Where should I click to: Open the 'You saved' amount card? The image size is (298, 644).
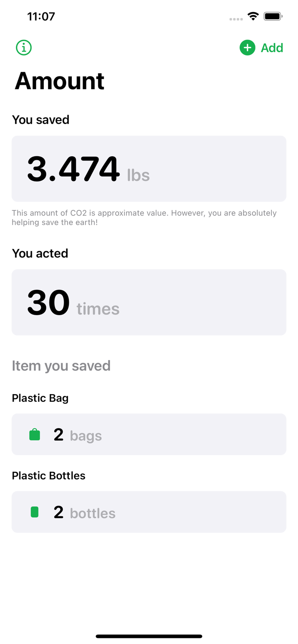pyautogui.click(x=149, y=168)
